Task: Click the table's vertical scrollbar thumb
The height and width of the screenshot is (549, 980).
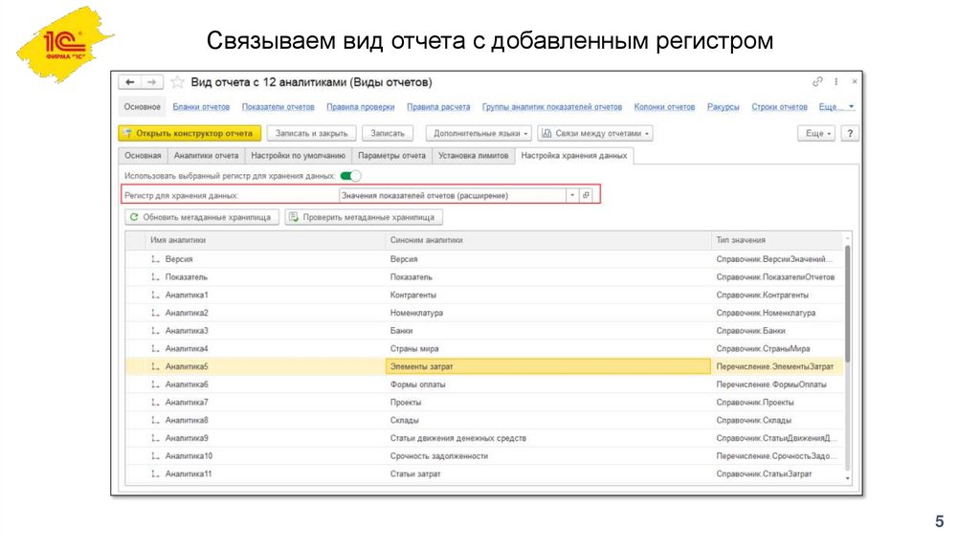Action: [848, 303]
